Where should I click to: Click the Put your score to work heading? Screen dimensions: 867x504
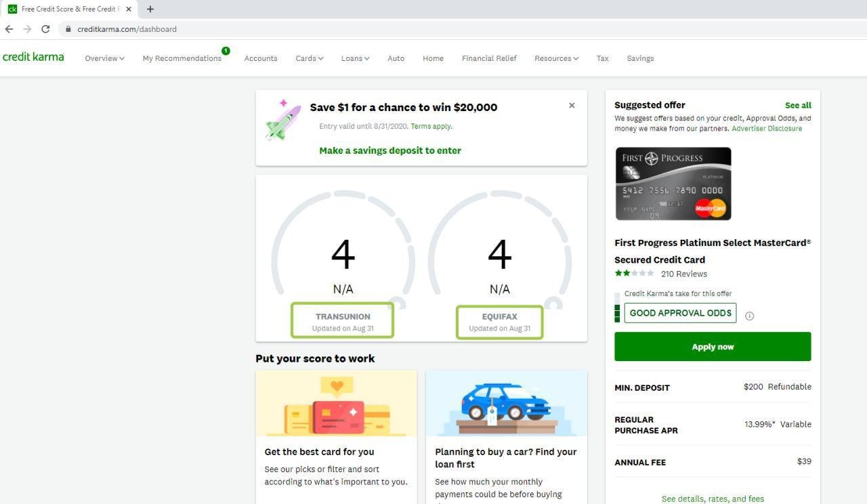[x=315, y=358]
